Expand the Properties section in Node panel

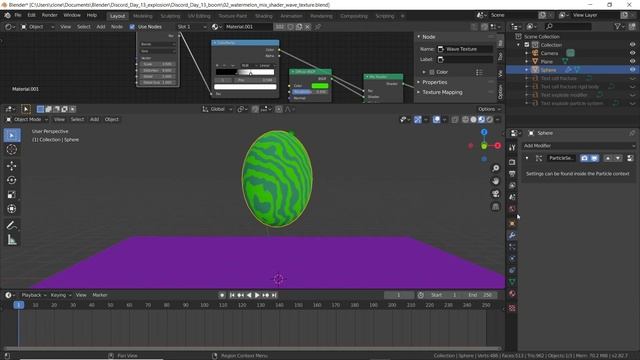[435, 82]
